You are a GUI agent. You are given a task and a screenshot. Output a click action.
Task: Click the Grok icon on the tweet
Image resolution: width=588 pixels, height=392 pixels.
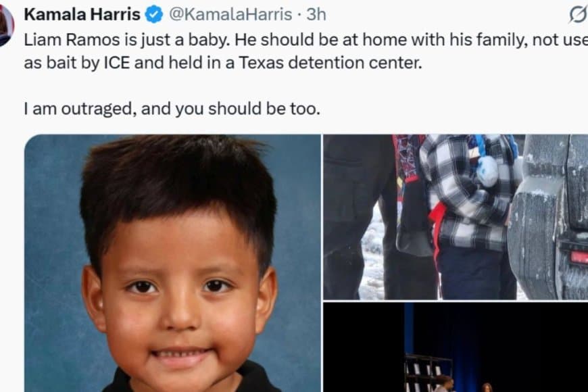coord(579,15)
